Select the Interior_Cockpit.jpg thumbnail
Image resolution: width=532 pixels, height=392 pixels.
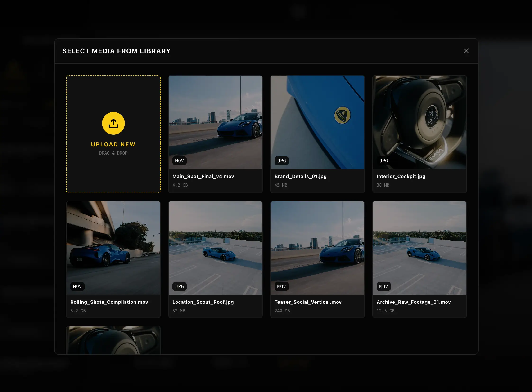[419, 122]
